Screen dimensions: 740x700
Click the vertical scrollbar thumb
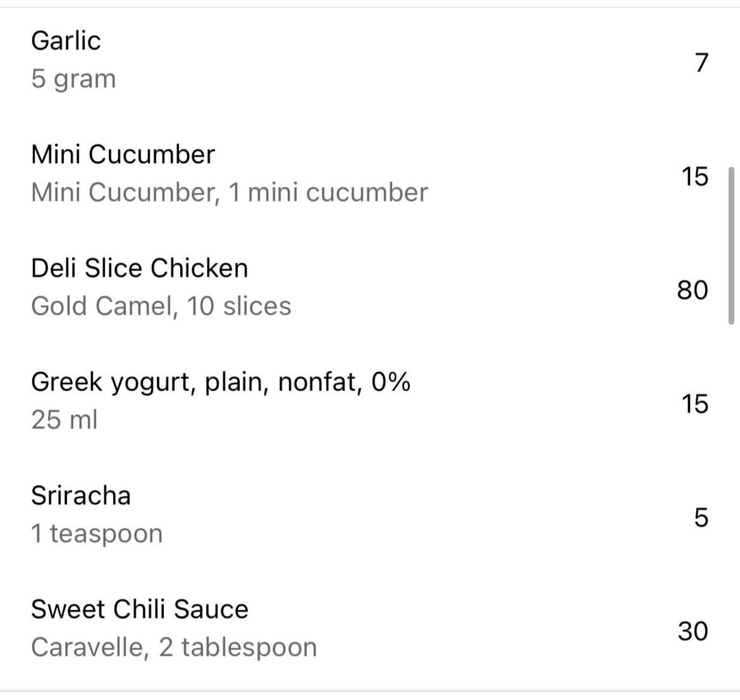[732, 245]
